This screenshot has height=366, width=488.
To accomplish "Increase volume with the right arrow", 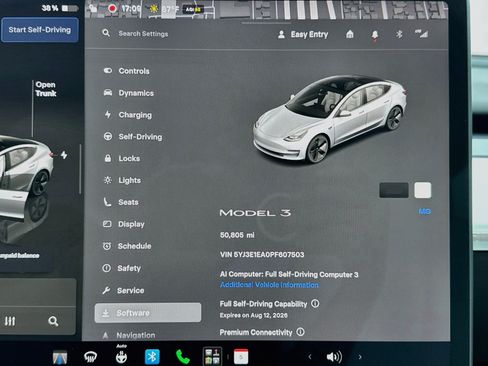I will (360, 357).
